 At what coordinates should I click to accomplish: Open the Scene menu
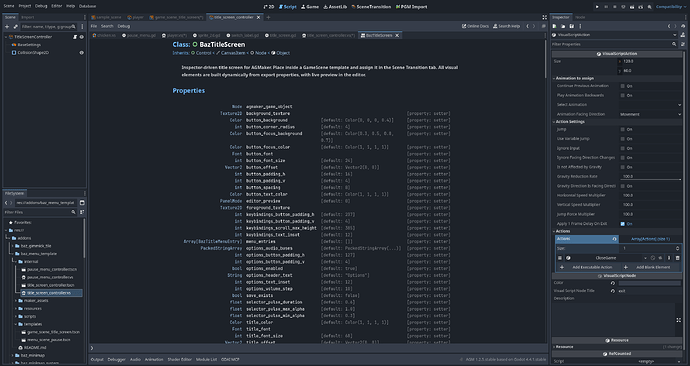pyautogui.click(x=9, y=6)
